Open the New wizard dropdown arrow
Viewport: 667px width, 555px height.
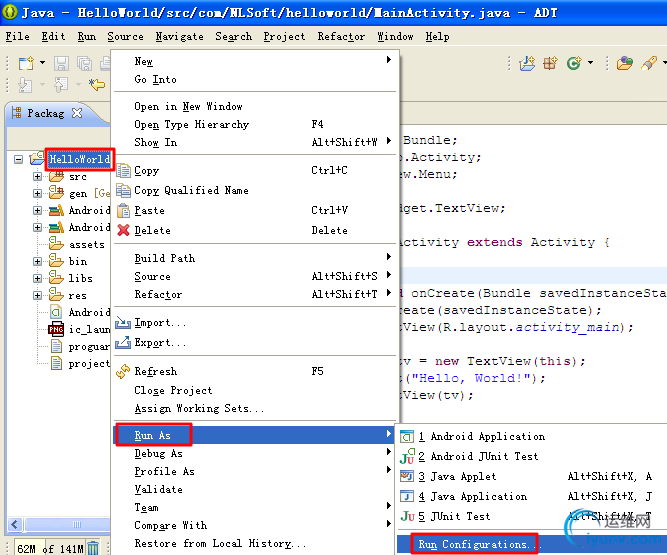[43, 63]
